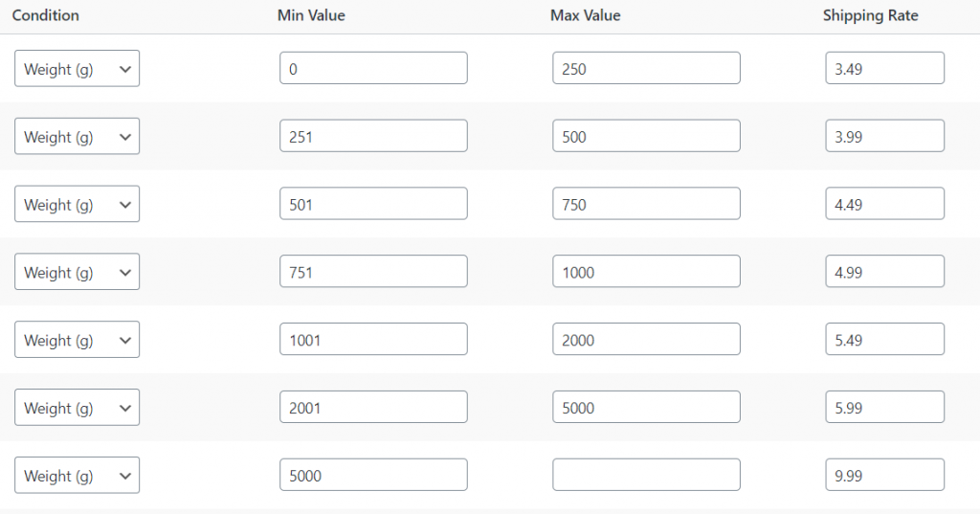The width and height of the screenshot is (980, 514).
Task: Select the Min Value field containing 2001
Action: (373, 407)
